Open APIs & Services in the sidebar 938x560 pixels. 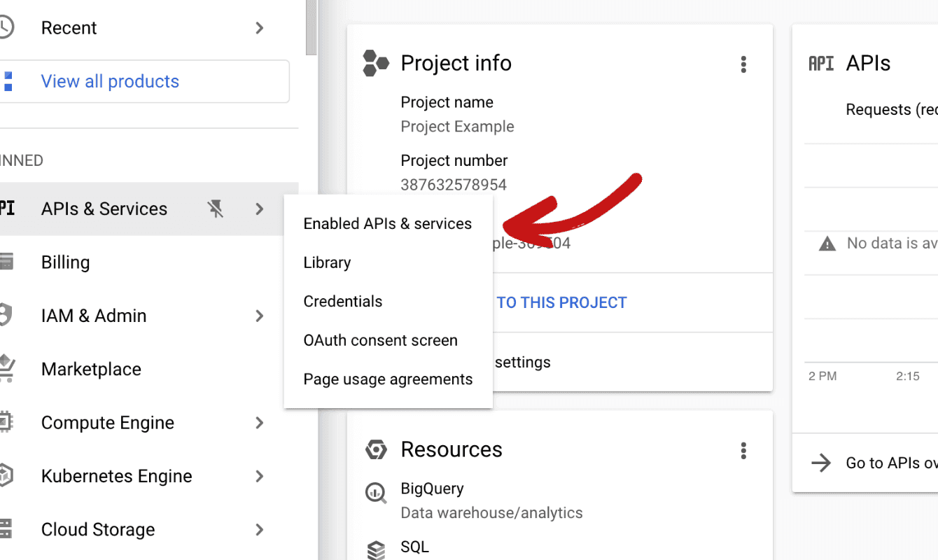(x=149, y=209)
